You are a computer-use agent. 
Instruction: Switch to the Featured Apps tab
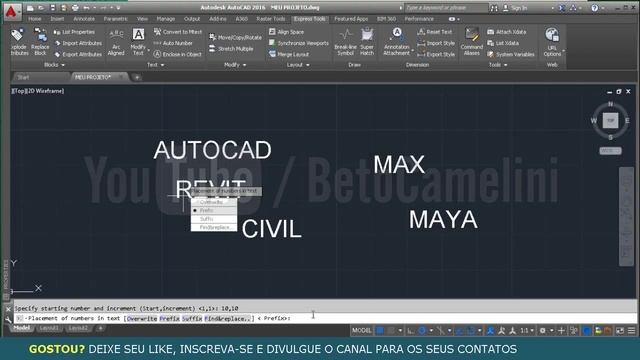(351, 19)
